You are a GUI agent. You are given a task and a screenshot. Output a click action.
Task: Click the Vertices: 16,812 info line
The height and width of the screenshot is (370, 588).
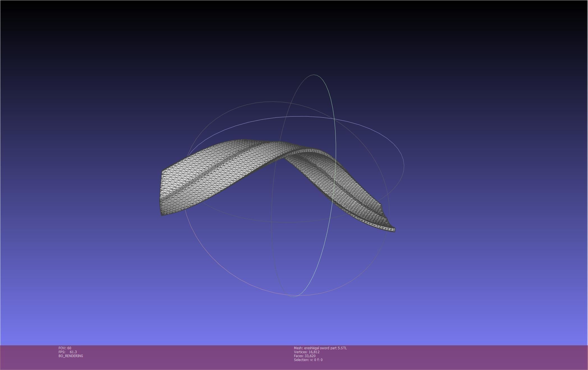click(307, 352)
